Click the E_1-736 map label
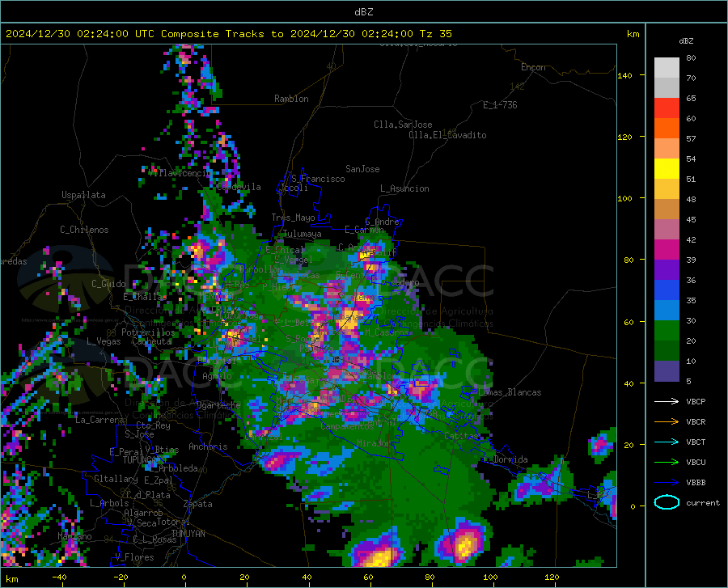 500,105
